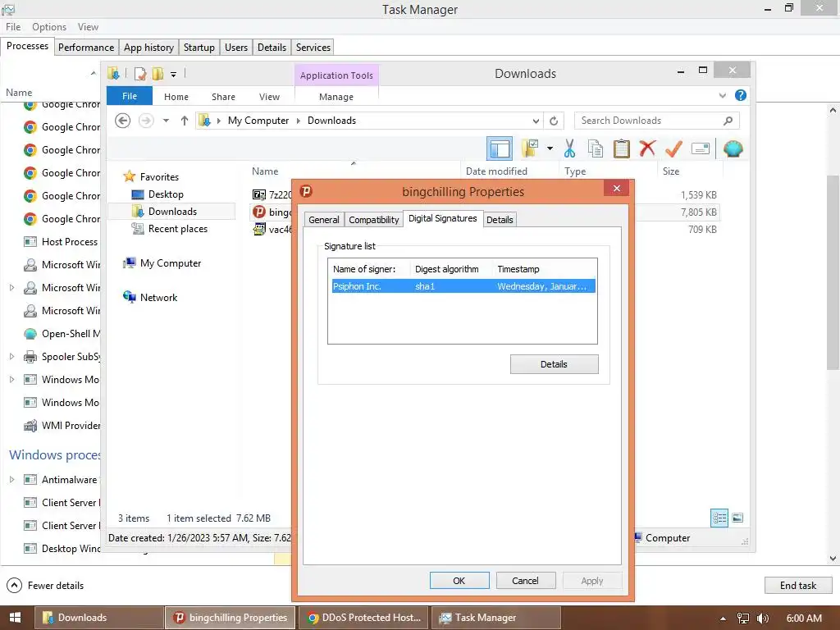Select the vac46 file icon
This screenshot has height=630, width=840.
258,230
